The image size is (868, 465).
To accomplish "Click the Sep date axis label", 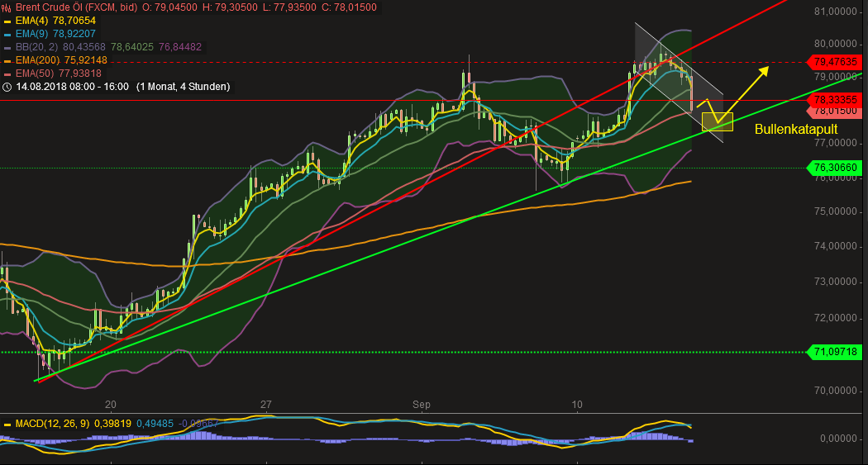I will [422, 405].
